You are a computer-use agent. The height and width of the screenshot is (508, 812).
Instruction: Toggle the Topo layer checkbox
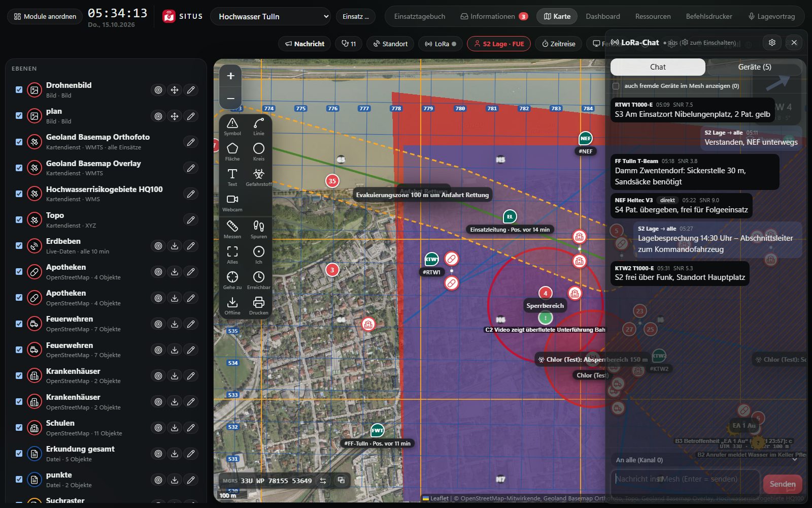(19, 220)
